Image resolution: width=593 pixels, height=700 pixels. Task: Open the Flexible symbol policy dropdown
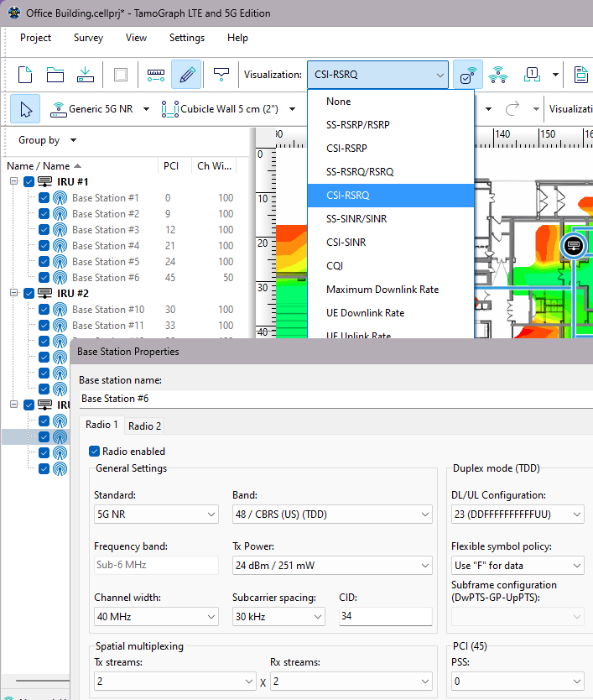click(518, 565)
